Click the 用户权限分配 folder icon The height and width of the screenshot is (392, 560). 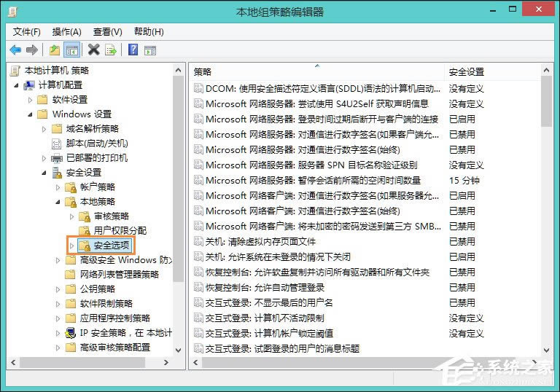coord(85,231)
